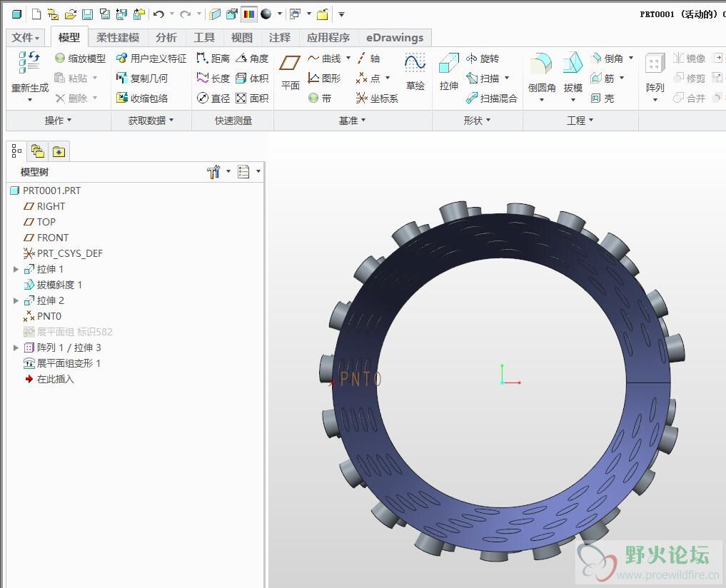Viewport: 726px width, 588px height.
Task: Measure 面积 area tool
Action: pos(252,98)
